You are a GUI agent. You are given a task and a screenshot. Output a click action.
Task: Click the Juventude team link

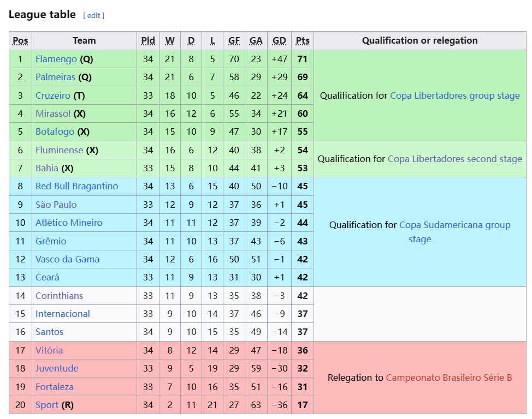pos(57,368)
